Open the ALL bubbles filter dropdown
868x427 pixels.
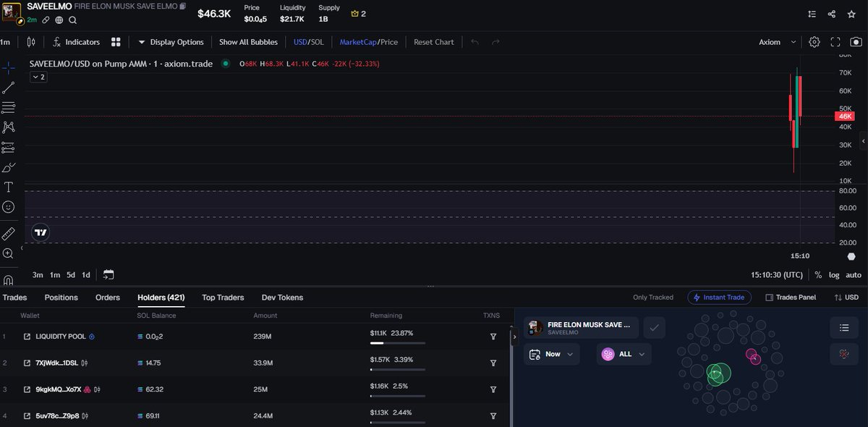click(x=624, y=354)
